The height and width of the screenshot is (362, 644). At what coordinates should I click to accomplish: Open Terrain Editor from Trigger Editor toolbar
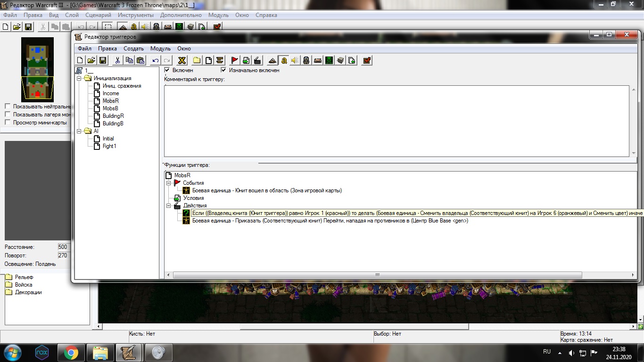[x=272, y=60]
